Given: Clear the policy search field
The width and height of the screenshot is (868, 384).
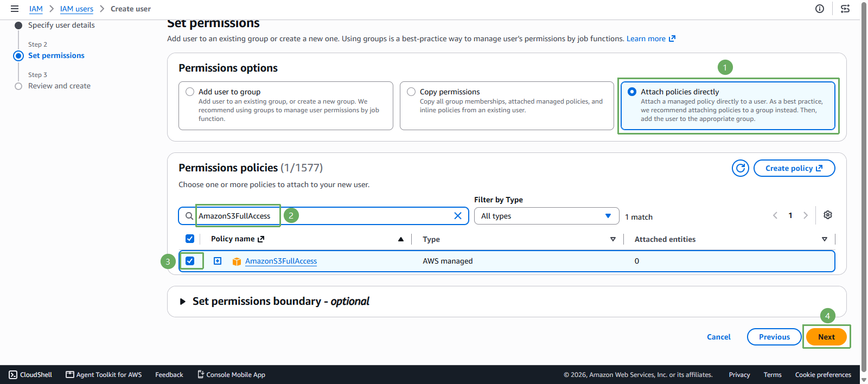Looking at the screenshot, I should pyautogui.click(x=458, y=216).
